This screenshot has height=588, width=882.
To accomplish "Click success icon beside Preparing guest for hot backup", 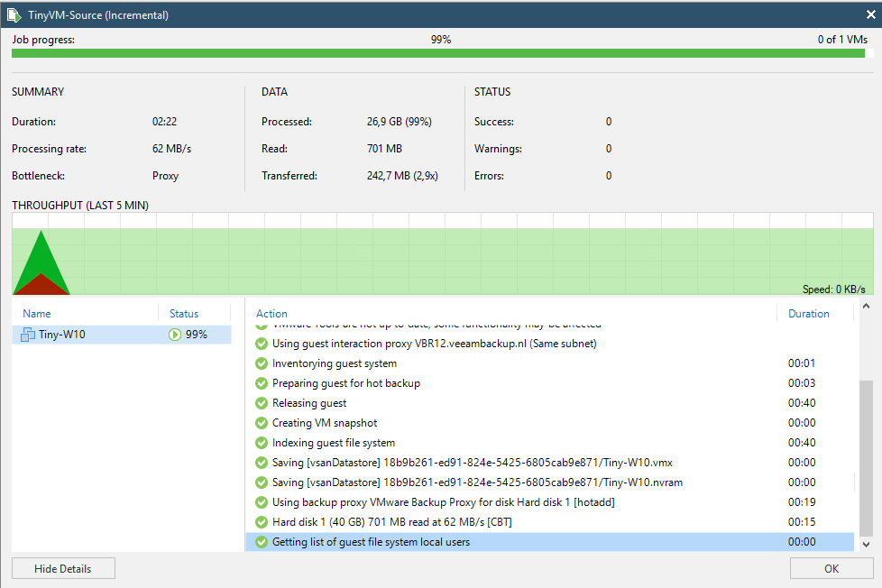I will click(262, 383).
